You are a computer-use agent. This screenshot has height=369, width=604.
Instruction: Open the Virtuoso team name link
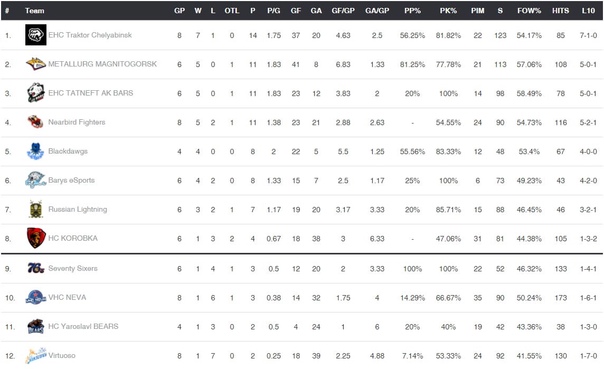click(x=62, y=355)
